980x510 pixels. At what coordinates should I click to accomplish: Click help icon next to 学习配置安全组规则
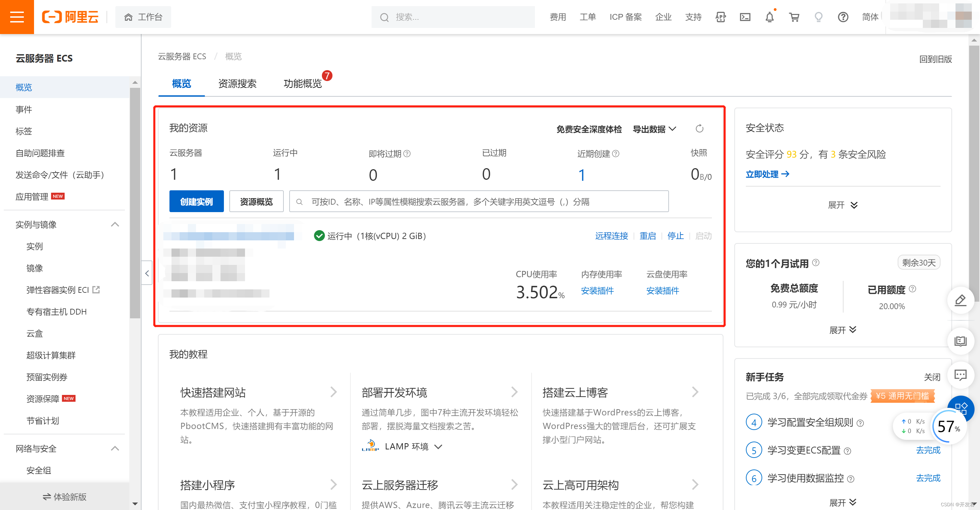[860, 423]
